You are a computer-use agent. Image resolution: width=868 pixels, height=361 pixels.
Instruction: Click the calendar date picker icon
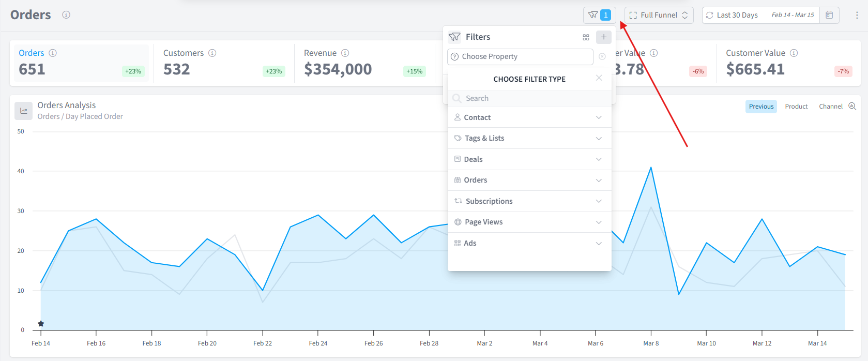click(829, 15)
